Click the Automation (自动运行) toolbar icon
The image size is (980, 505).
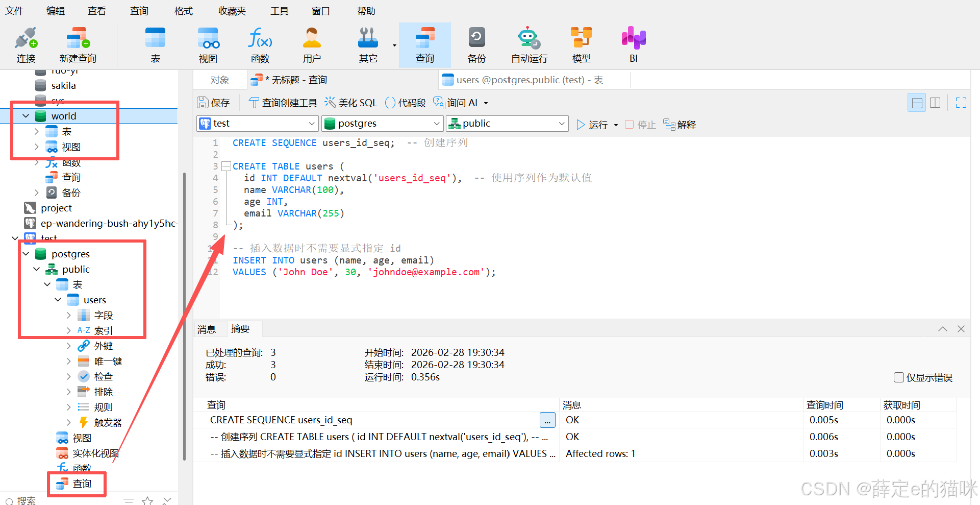(529, 45)
